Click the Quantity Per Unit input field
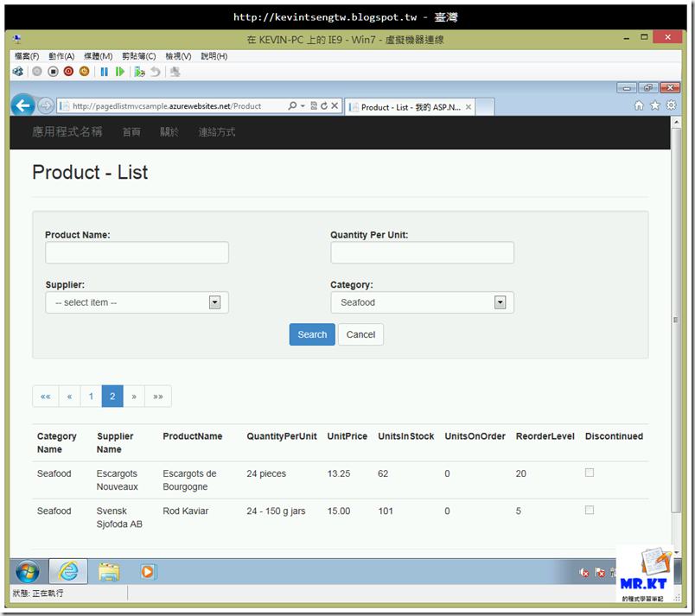The height and width of the screenshot is (616, 695). (422, 252)
